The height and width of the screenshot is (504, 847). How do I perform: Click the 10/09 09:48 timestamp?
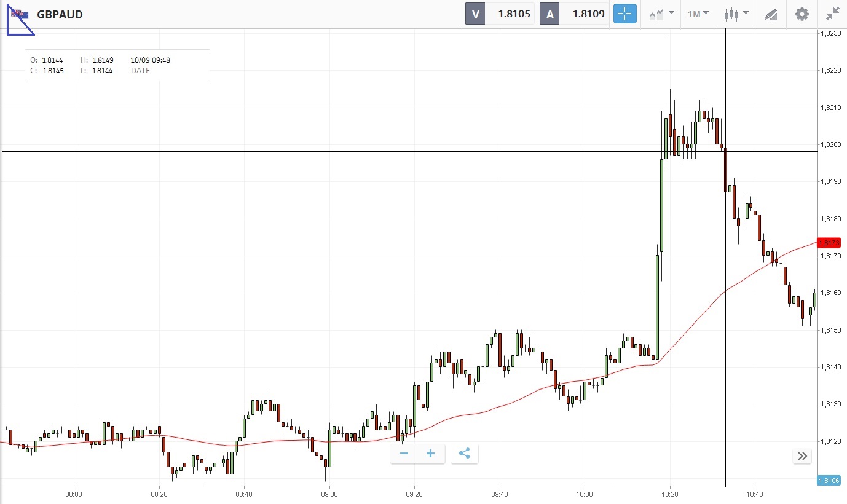tap(151, 60)
